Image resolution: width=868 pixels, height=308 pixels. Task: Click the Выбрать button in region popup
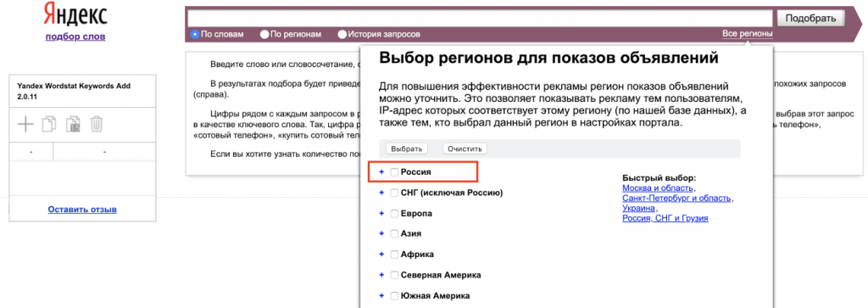point(407,148)
